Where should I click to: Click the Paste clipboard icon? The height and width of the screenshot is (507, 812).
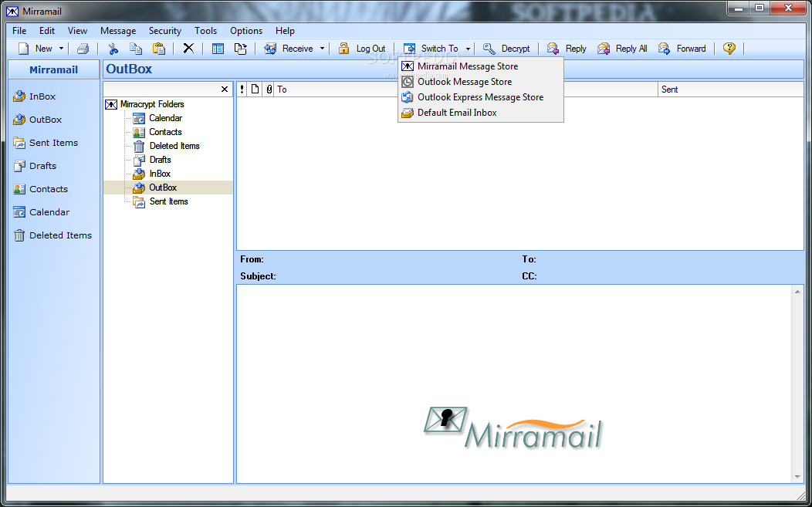coord(158,49)
